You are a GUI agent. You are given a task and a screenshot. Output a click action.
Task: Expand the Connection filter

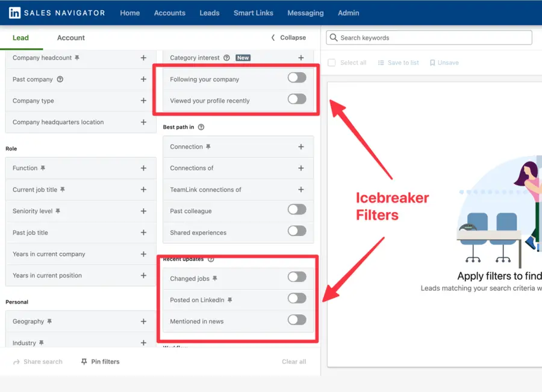[x=301, y=146]
